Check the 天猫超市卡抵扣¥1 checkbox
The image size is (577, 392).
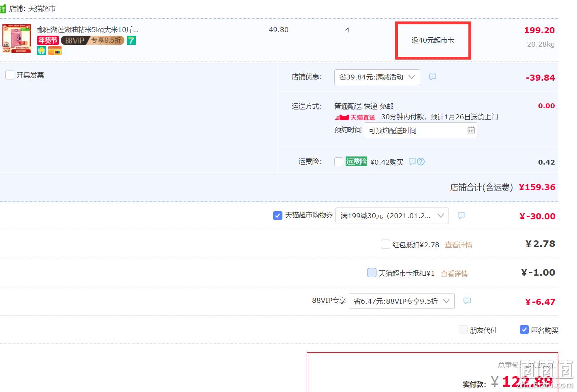pos(372,272)
